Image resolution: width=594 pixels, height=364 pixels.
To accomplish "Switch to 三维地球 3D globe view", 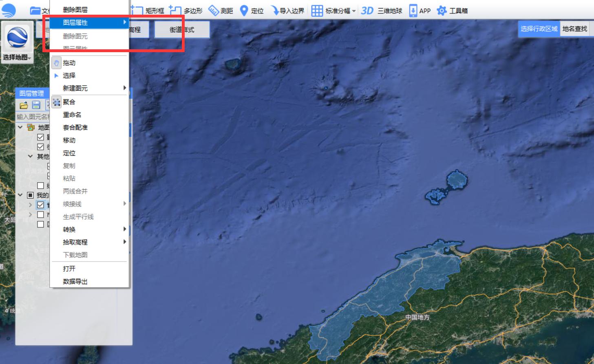I will pyautogui.click(x=382, y=11).
